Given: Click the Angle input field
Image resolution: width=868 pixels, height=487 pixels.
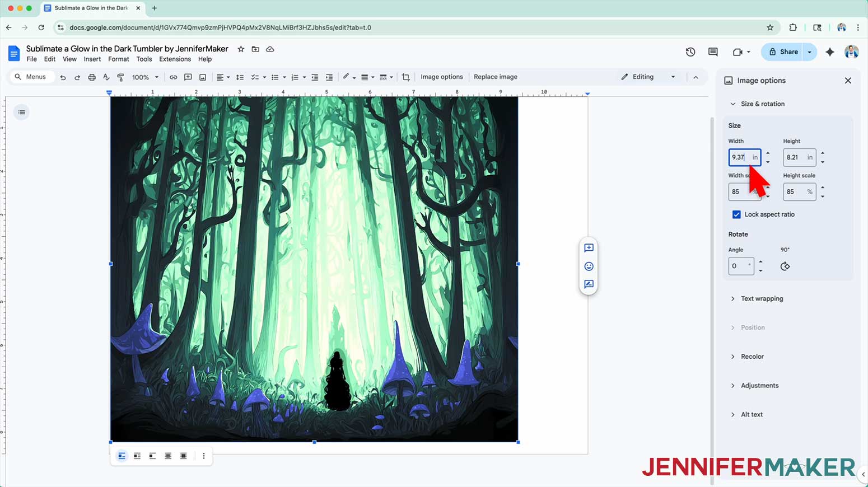Looking at the screenshot, I should (x=741, y=266).
